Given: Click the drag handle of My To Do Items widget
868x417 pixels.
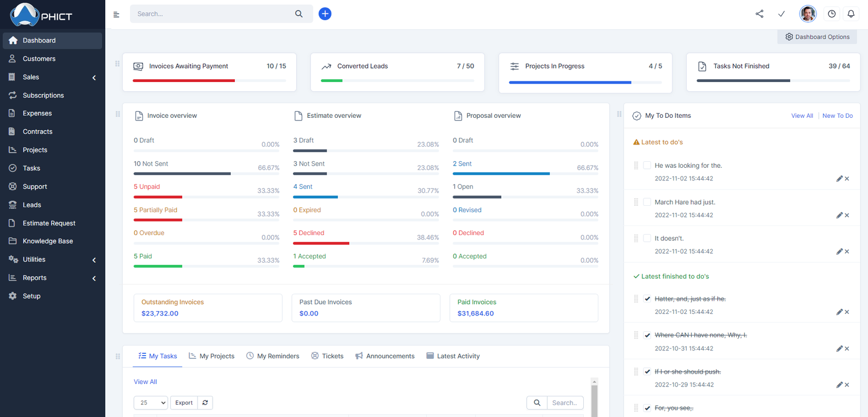Looking at the screenshot, I should (619, 114).
